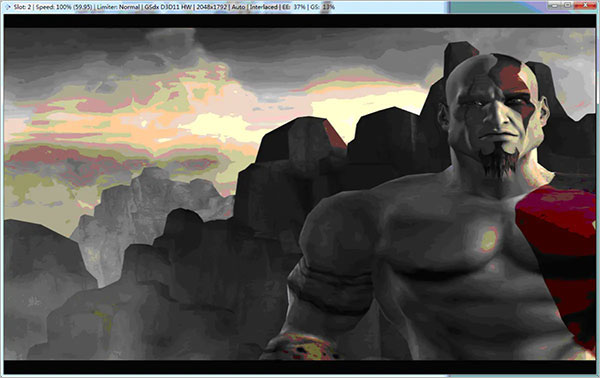Screen dimensions: 600x378
Task: Click the top black letterbox bar
Action: coord(300,21)
